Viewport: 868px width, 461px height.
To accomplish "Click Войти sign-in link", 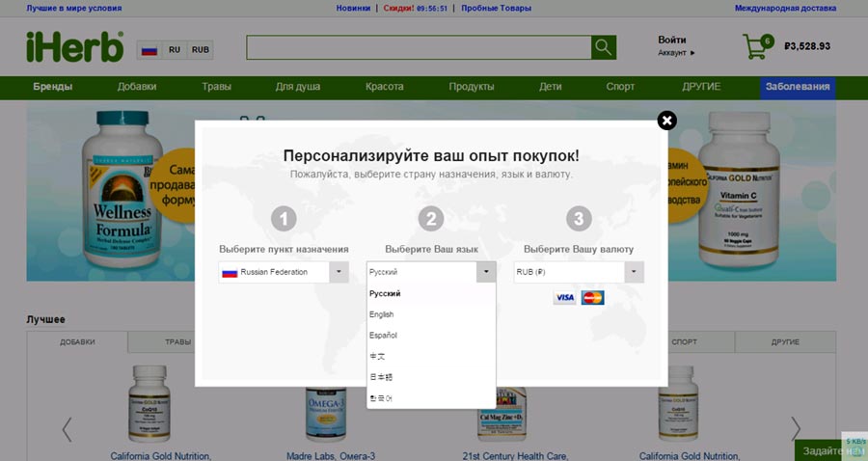I will (672, 40).
